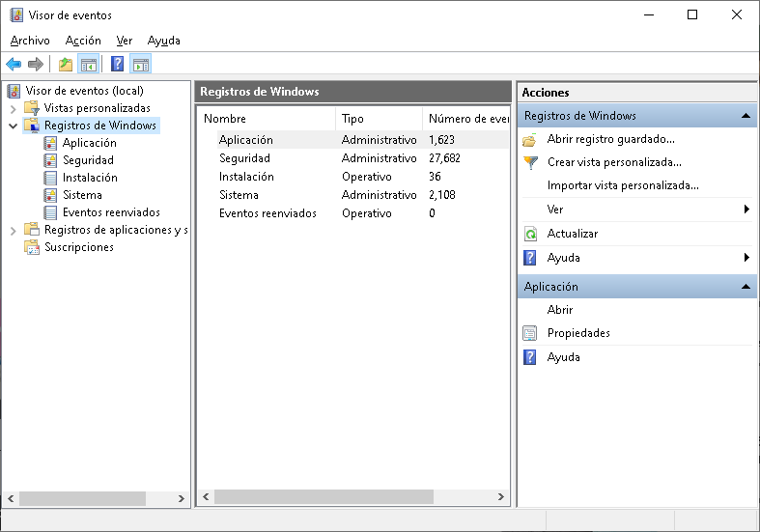Screen dimensions: 760x532
Task: Click the list pane horizontal scrollbar thumb
Action: point(324,496)
